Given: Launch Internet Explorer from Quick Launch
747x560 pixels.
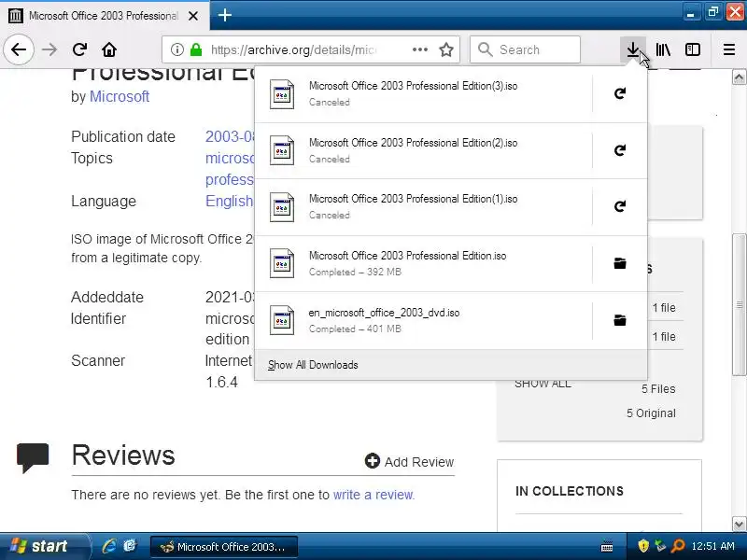Looking at the screenshot, I should [x=109, y=546].
